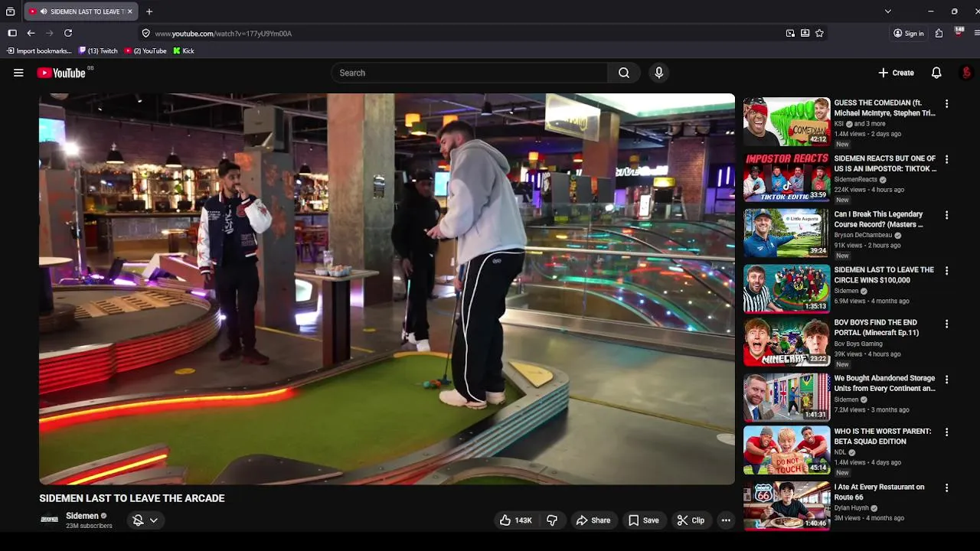Click the Bov Boys Gaming channel name
Image resolution: width=980 pixels, height=551 pixels.
click(858, 344)
